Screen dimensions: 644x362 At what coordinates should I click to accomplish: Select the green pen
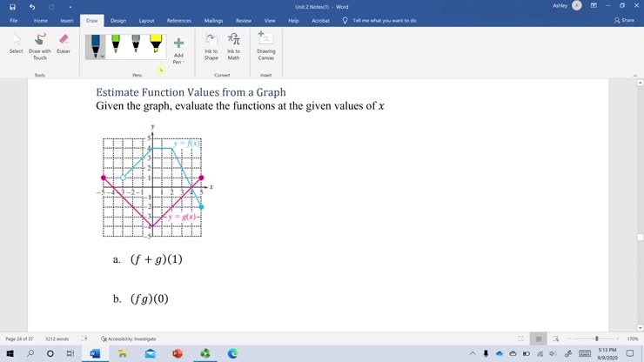pos(116,44)
